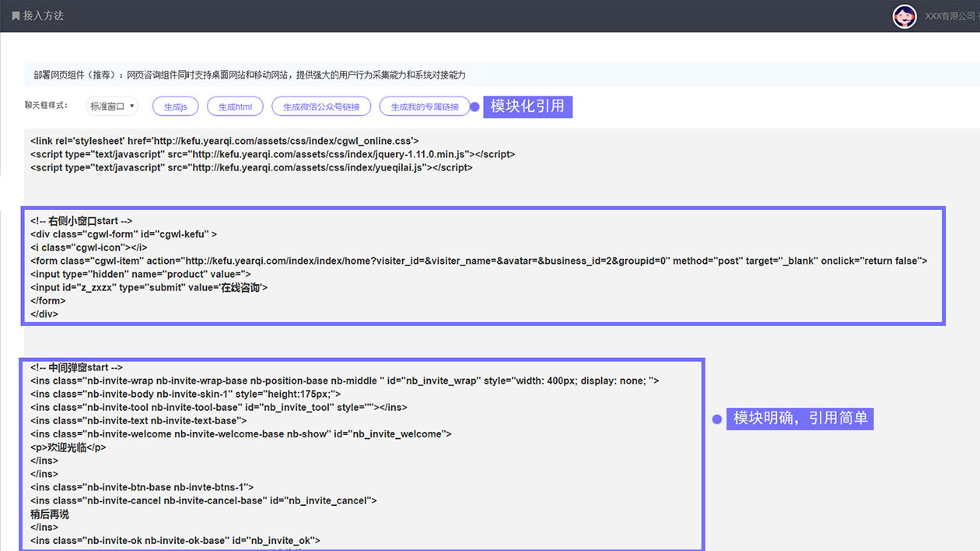Click the 接入方法 page title

[44, 16]
